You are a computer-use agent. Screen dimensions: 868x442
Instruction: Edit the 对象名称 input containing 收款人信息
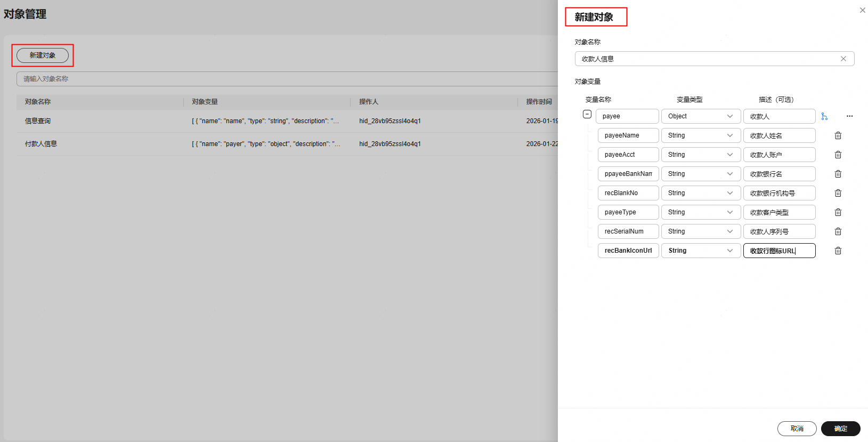point(715,59)
